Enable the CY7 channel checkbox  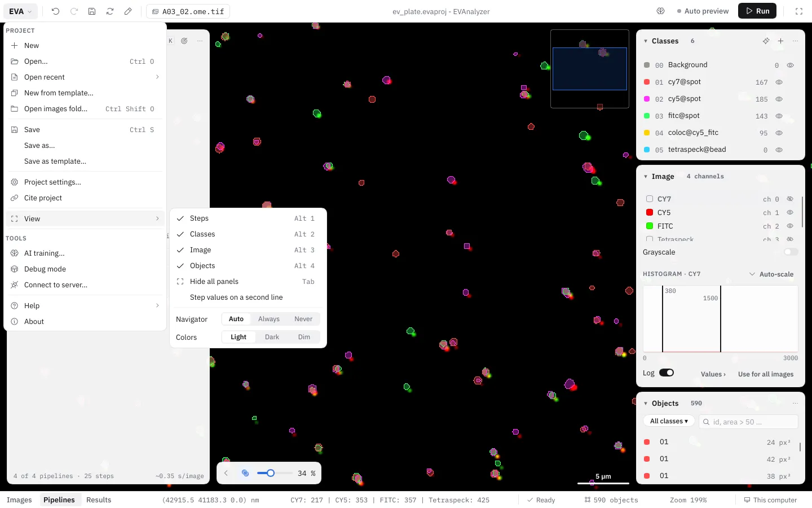click(650, 199)
